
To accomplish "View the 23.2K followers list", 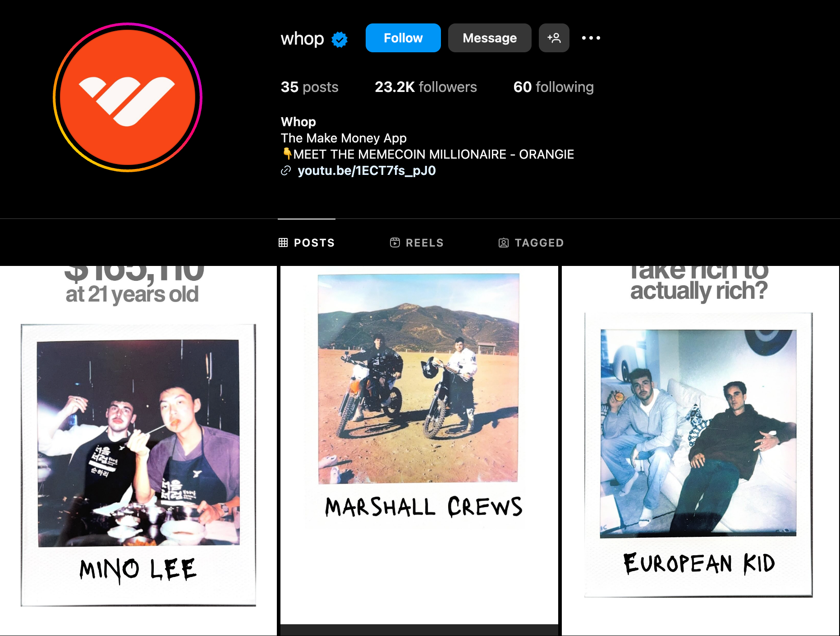I will (x=426, y=87).
